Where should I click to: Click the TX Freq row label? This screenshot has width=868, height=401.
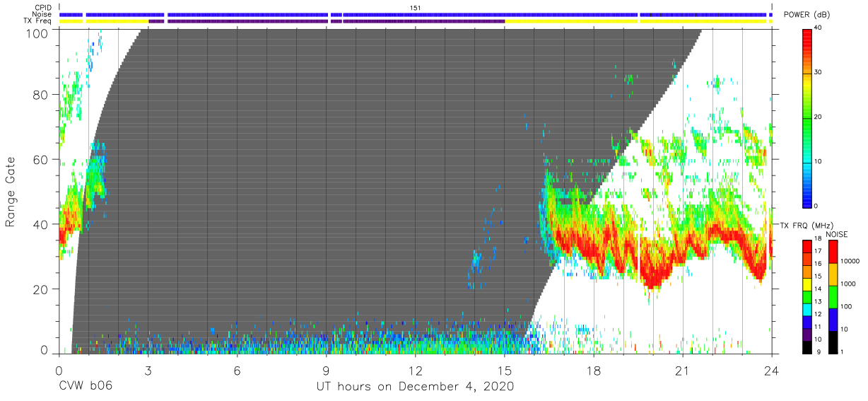tap(38, 21)
